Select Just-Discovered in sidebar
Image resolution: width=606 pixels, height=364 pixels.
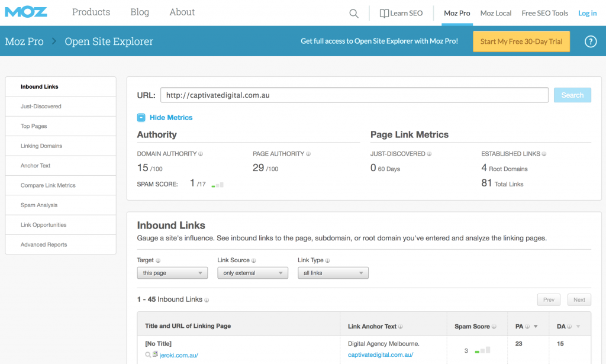(61, 107)
